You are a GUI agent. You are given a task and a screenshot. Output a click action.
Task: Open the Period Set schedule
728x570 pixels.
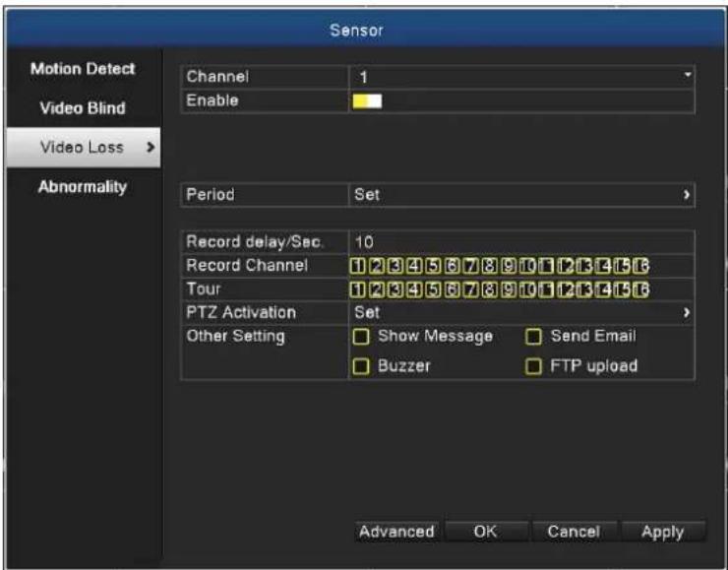pos(521,194)
